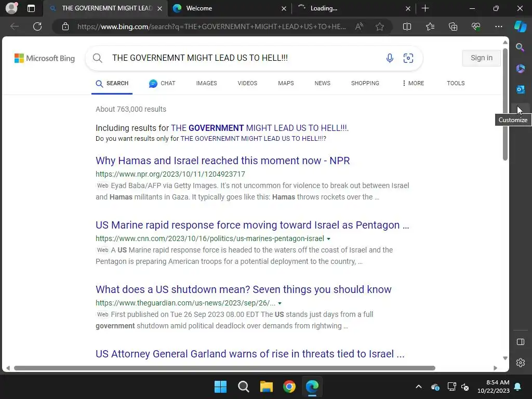Close the Welcome tab
The height and width of the screenshot is (399, 532).
[x=284, y=8]
